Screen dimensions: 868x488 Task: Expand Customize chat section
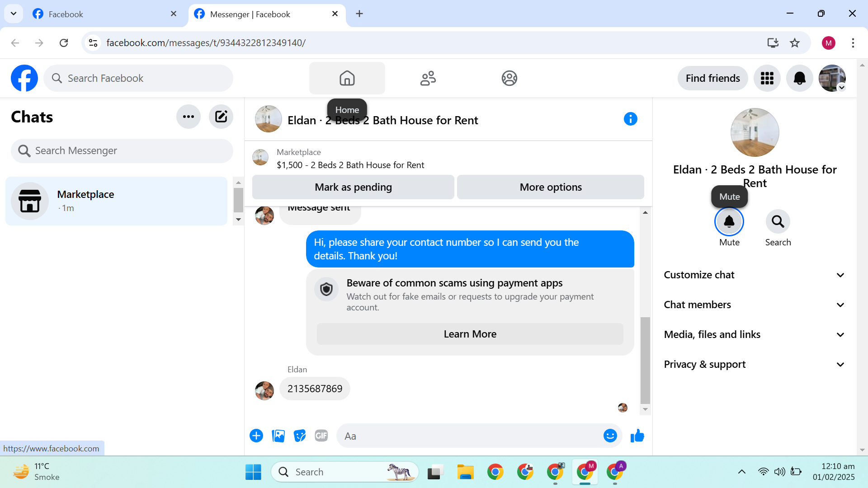click(755, 275)
